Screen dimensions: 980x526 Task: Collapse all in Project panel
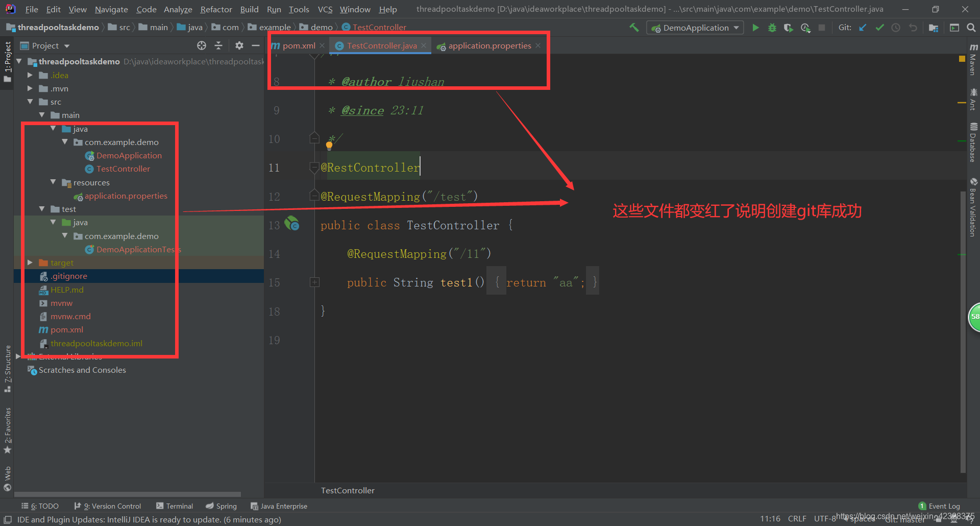[x=218, y=45]
